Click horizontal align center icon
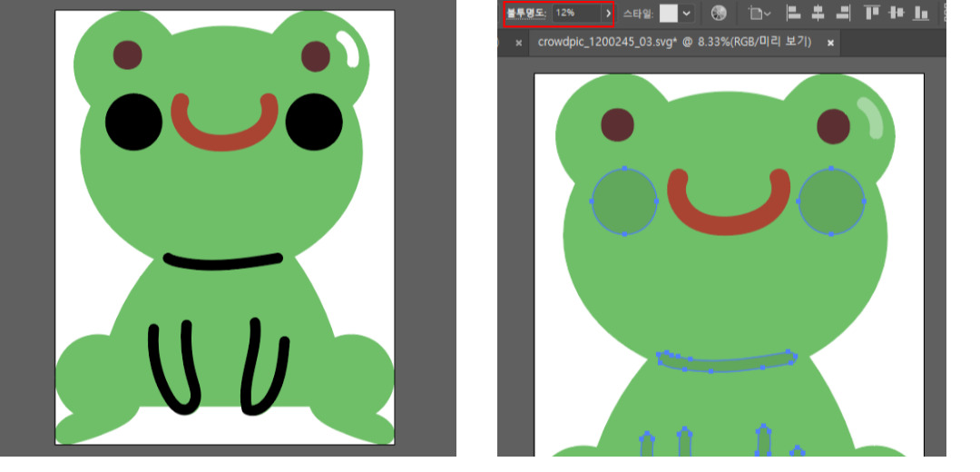Screen dimensions: 980x472 coord(818,14)
